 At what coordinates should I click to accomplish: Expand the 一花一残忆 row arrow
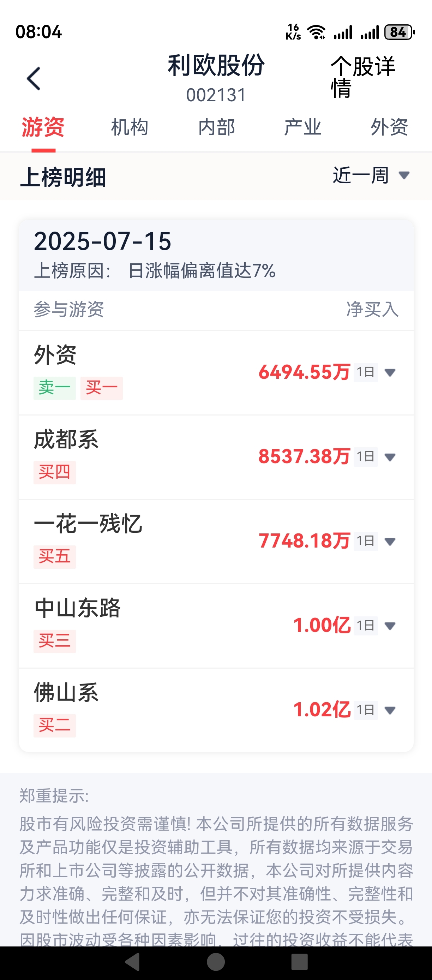point(390,541)
